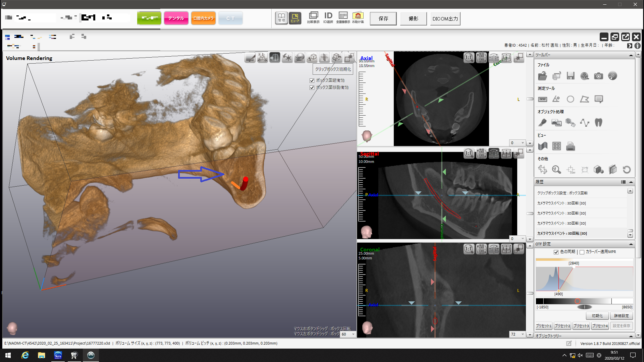Click the DICOM出力 button
This screenshot has width=644, height=362.
445,18
